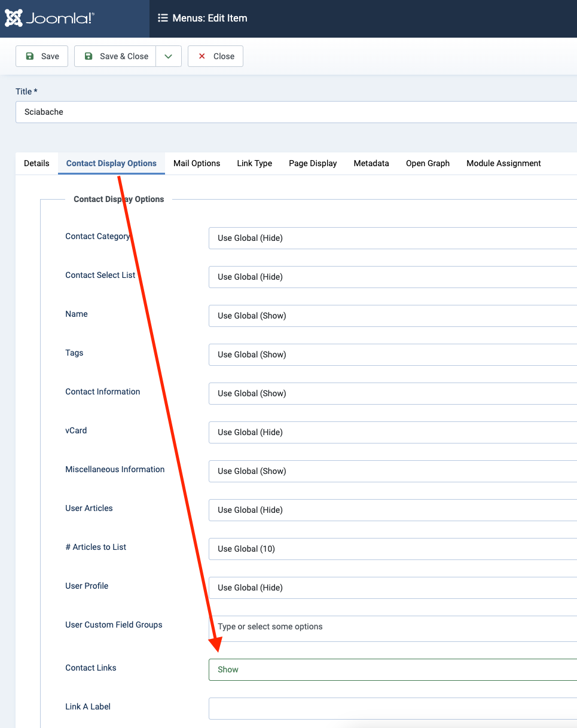Click the Title input field
This screenshot has height=728, width=577.
(x=296, y=112)
